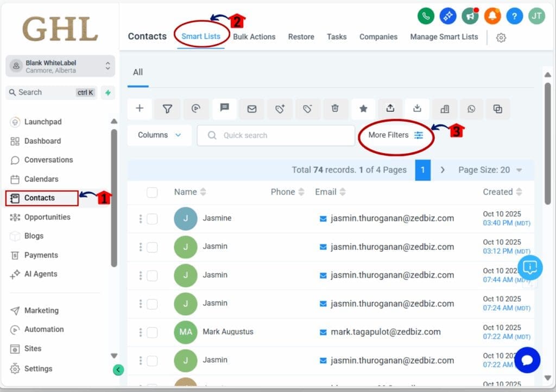Screen dimensions: 556x392
Task: Open Opportunities in the sidebar menu
Action: coord(47,217)
